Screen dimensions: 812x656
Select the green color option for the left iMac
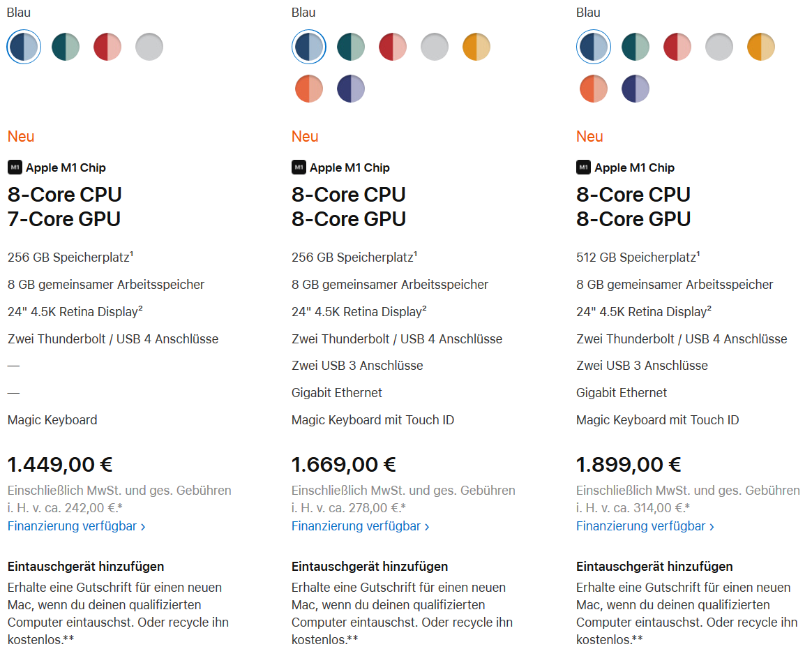(66, 47)
